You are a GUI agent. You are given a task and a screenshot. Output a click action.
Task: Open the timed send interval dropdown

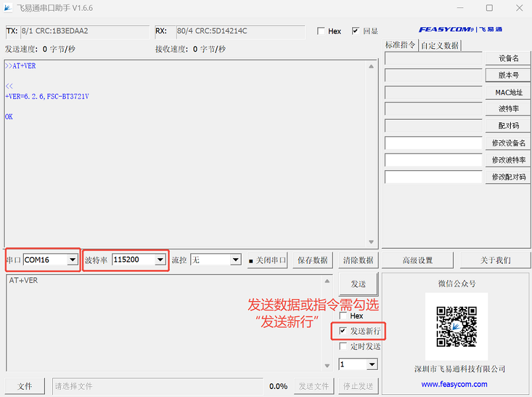point(371,365)
